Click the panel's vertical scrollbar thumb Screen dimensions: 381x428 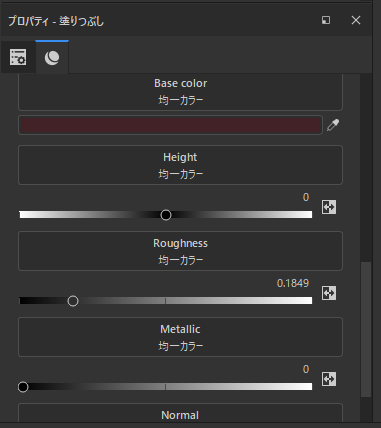(366, 329)
